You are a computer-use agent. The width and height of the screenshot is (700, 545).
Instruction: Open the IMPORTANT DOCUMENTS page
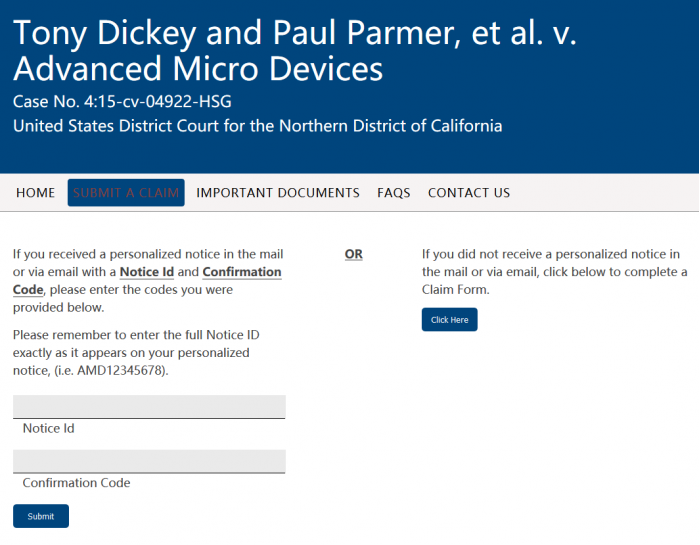coord(278,193)
